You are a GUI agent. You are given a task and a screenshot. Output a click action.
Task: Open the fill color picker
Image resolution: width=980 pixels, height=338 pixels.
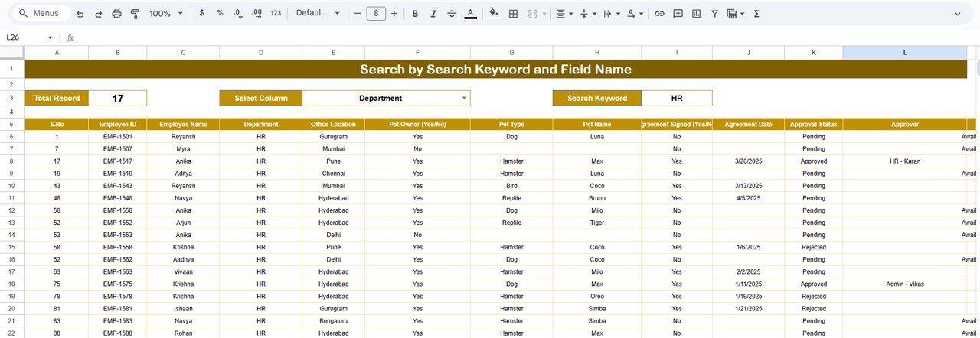493,14
